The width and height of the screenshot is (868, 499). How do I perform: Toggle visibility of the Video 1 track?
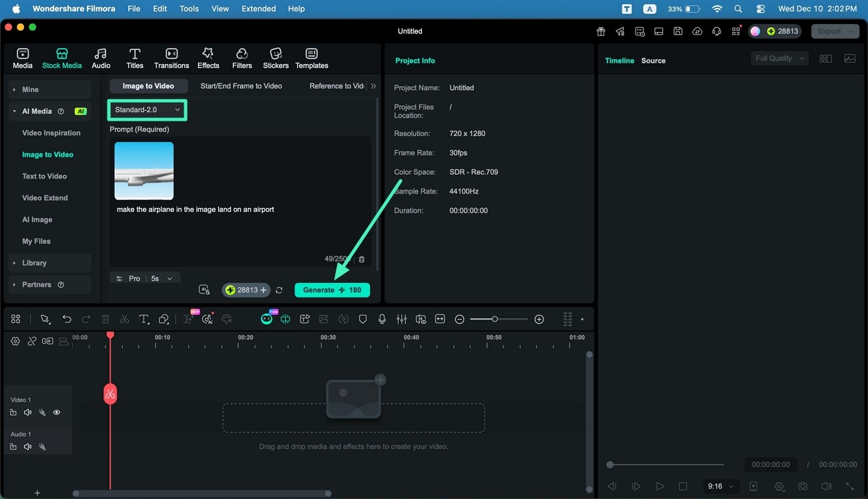click(x=57, y=412)
